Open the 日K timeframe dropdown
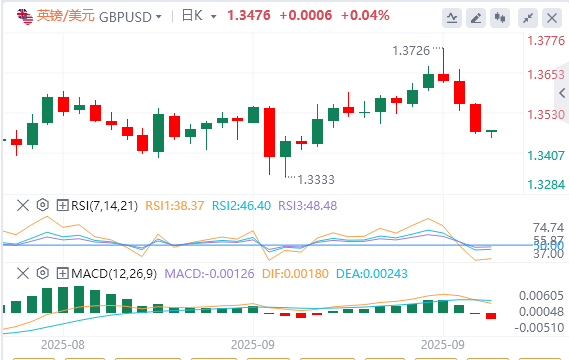569x360 pixels. point(199,16)
